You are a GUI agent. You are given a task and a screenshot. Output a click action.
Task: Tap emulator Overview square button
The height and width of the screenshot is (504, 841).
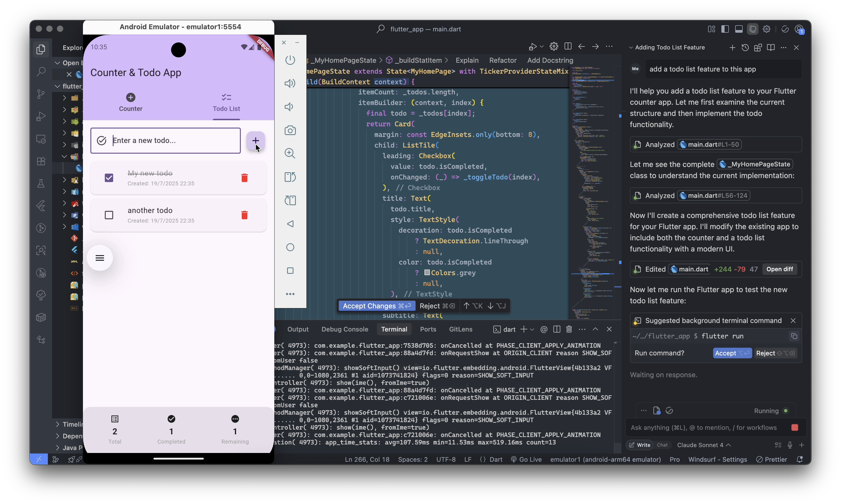point(290,271)
